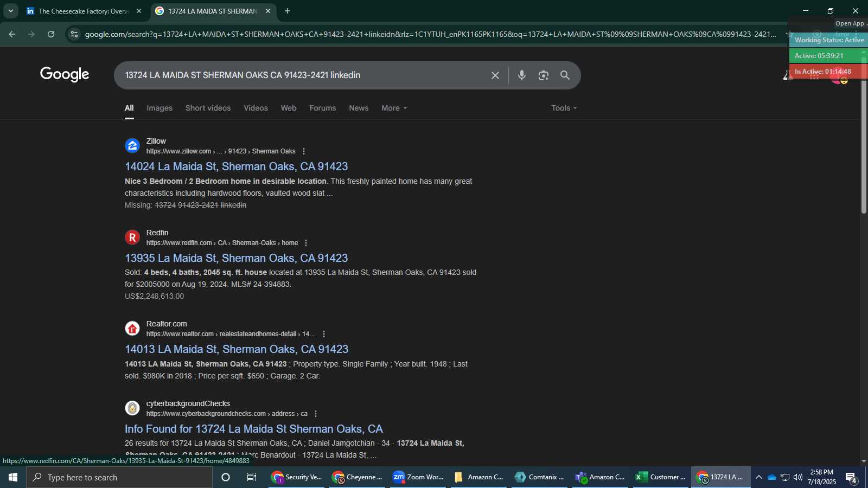View site information icon in address bar

pos(74,34)
